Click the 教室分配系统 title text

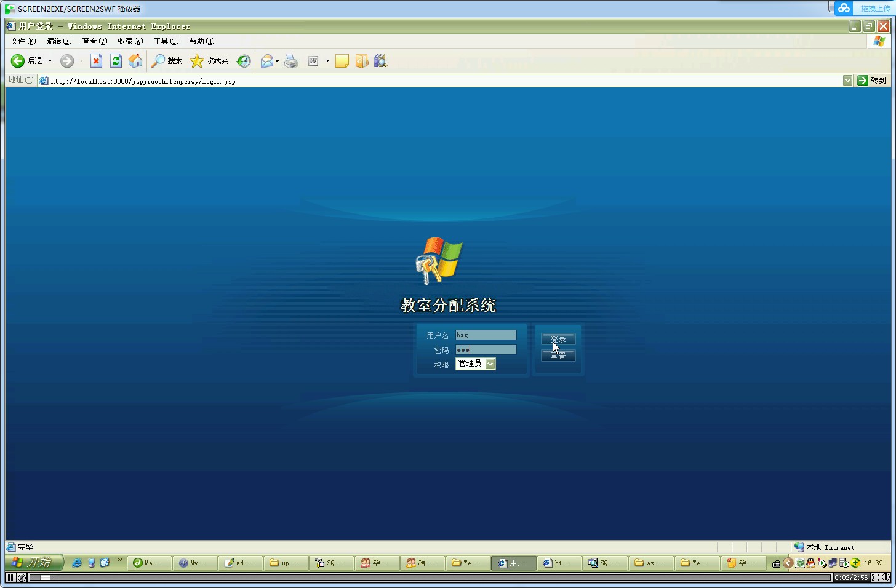pyautogui.click(x=449, y=306)
